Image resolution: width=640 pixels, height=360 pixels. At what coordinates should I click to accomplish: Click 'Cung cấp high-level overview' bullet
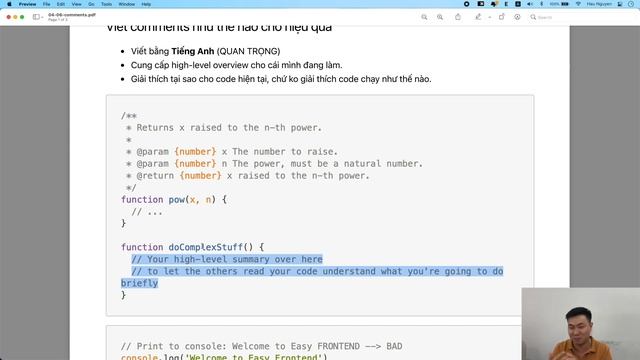[236, 65]
